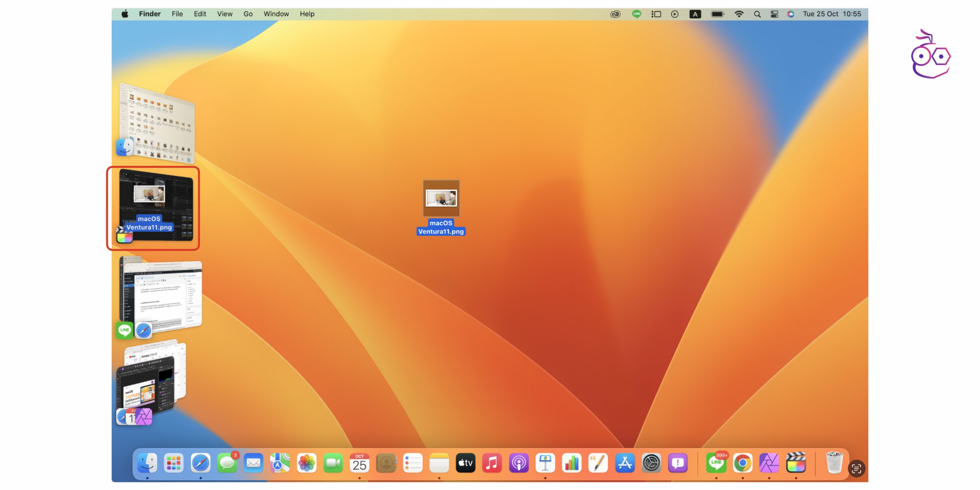Open Podcasts app in the Dock
980x490 pixels.
(519, 464)
